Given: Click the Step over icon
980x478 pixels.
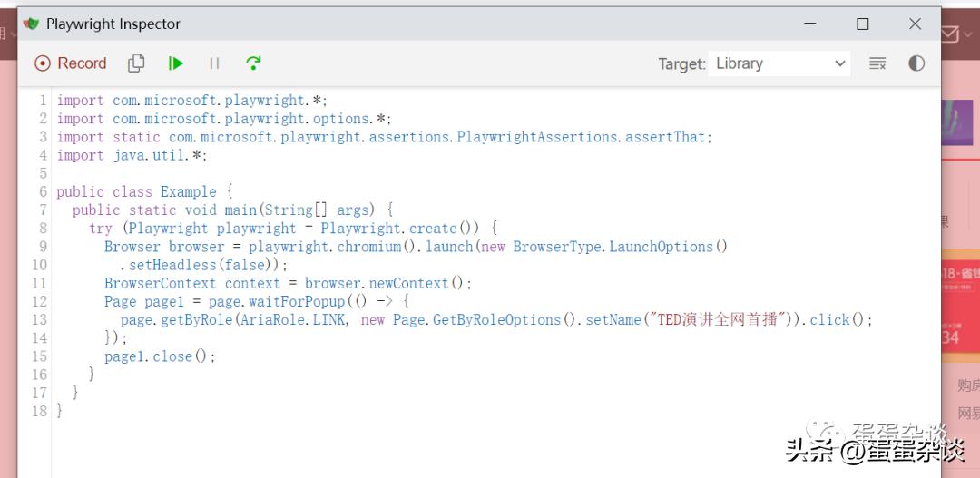Looking at the screenshot, I should pyautogui.click(x=253, y=63).
